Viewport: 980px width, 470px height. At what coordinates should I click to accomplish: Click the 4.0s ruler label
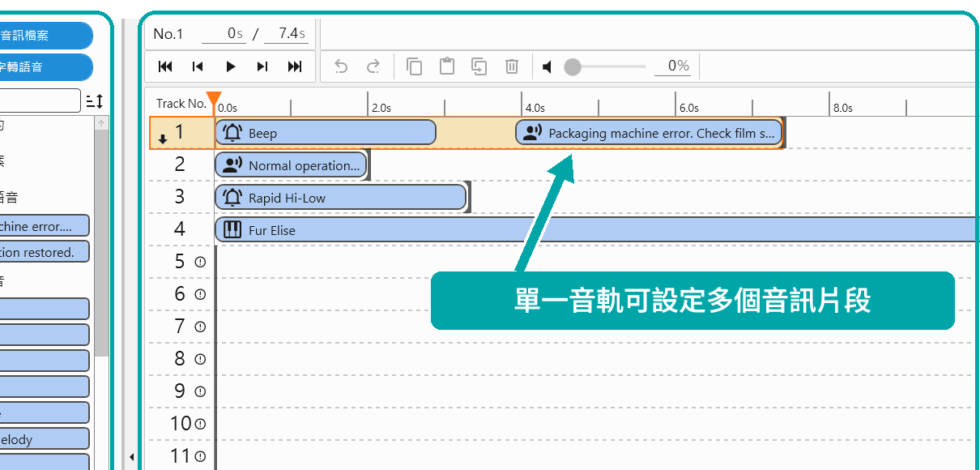click(x=535, y=108)
